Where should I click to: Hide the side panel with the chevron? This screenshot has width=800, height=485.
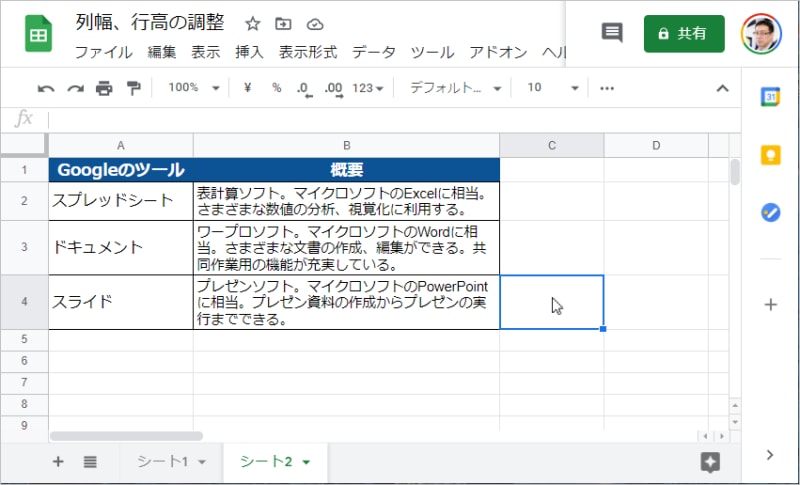(x=770, y=455)
